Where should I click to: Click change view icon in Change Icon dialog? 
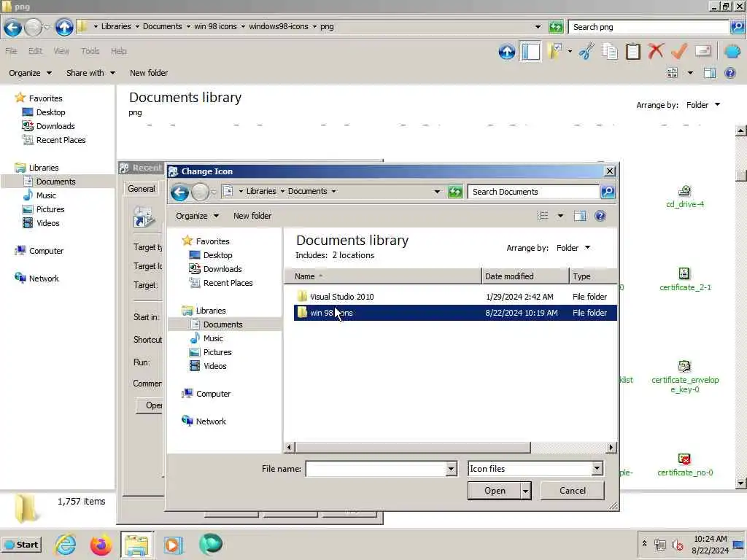543,216
